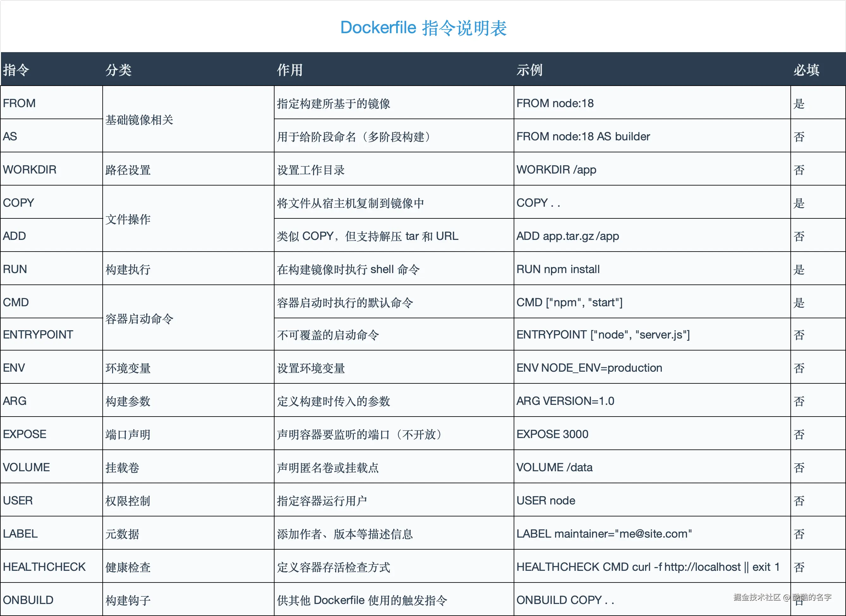846x616 pixels.
Task: Click the 文件操作 category cell
Action: pyautogui.click(x=128, y=219)
